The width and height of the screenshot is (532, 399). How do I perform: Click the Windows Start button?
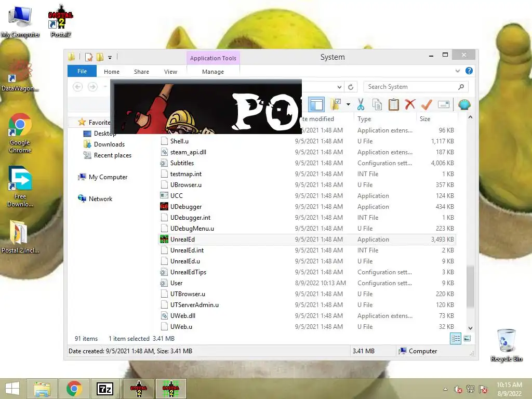[x=12, y=389]
